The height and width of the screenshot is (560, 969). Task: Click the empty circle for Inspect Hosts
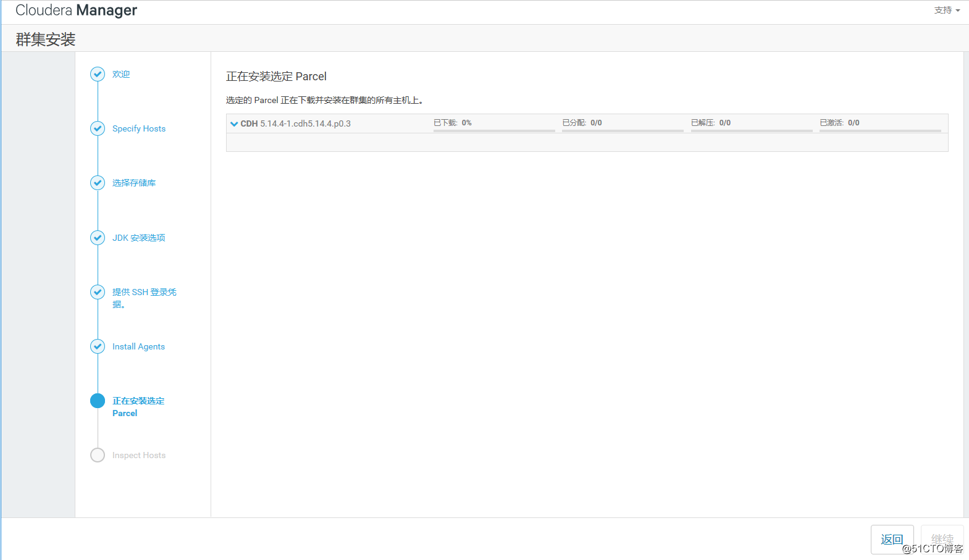click(x=98, y=455)
